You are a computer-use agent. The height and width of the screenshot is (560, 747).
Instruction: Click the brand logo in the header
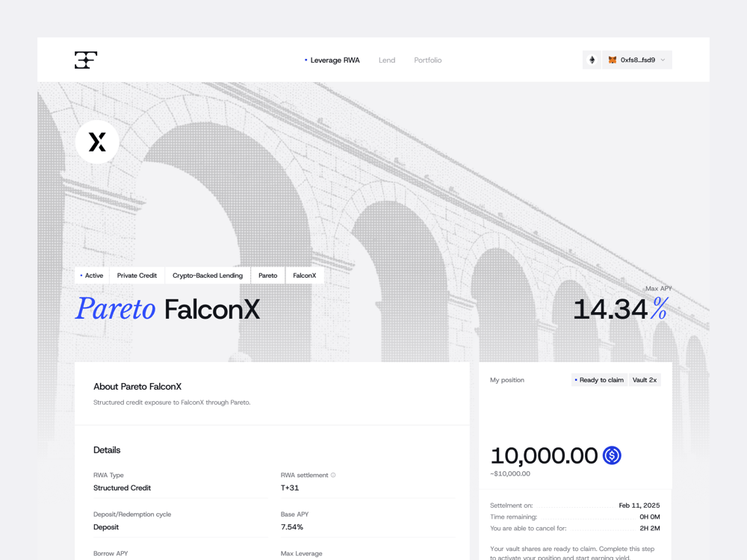point(86,60)
